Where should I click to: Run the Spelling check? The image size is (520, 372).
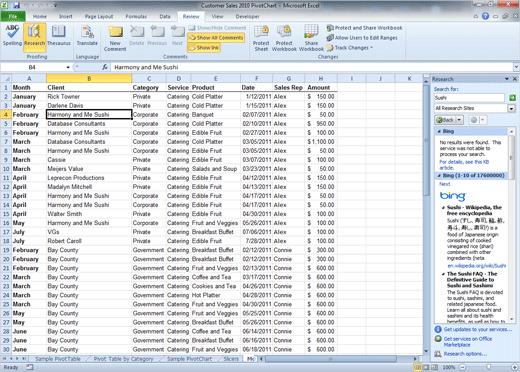[x=12, y=35]
